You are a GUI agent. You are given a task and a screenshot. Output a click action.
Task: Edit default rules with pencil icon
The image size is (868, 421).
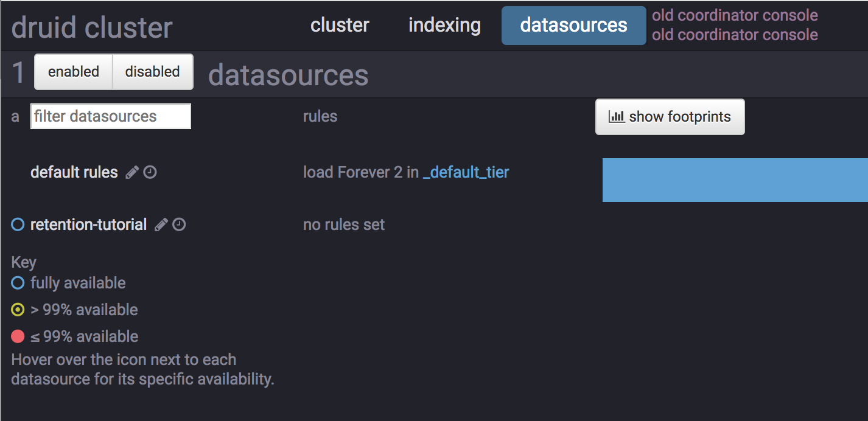pyautogui.click(x=132, y=173)
